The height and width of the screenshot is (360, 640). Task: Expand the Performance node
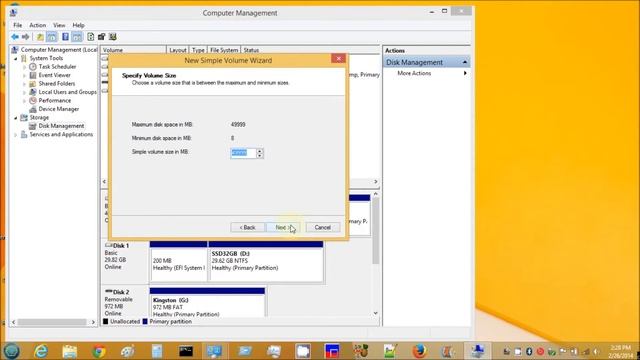[x=24, y=101]
